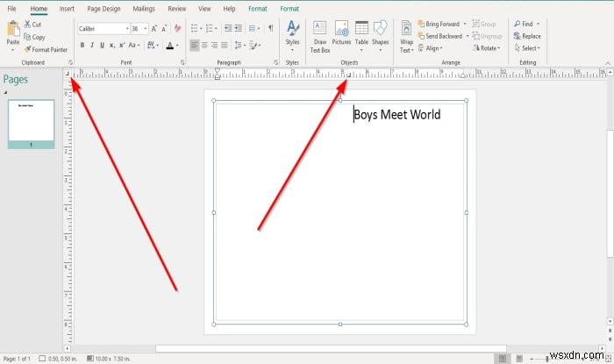
Task: Click the zoom slider in status bar
Action: click(547, 359)
